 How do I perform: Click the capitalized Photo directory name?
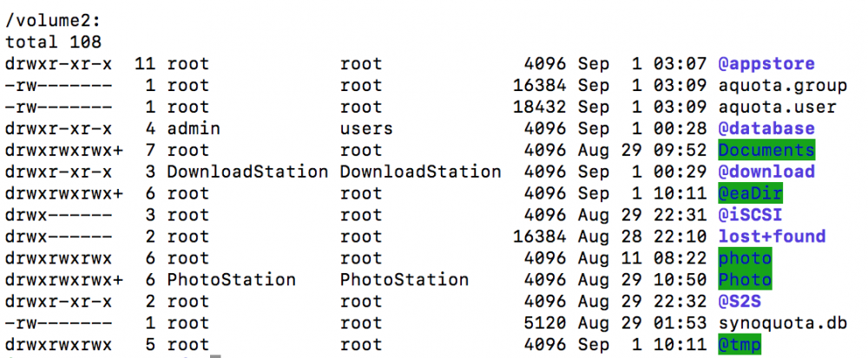pyautogui.click(x=745, y=280)
